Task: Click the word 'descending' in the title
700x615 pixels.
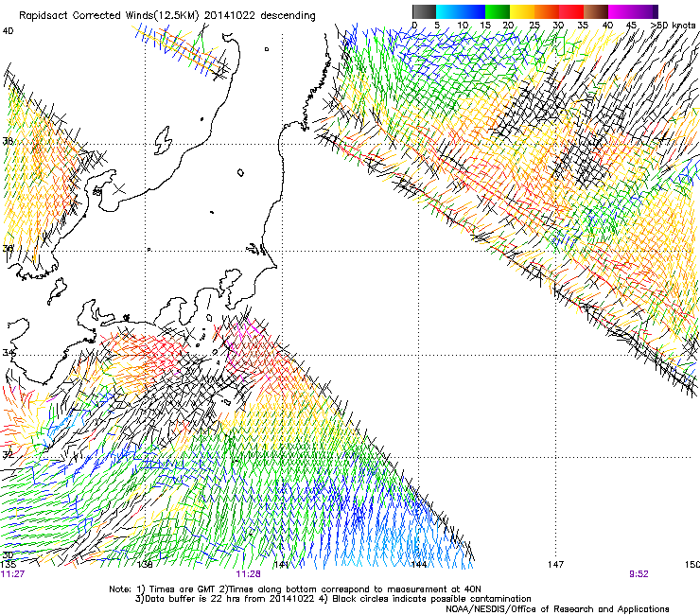Action: coord(288,16)
